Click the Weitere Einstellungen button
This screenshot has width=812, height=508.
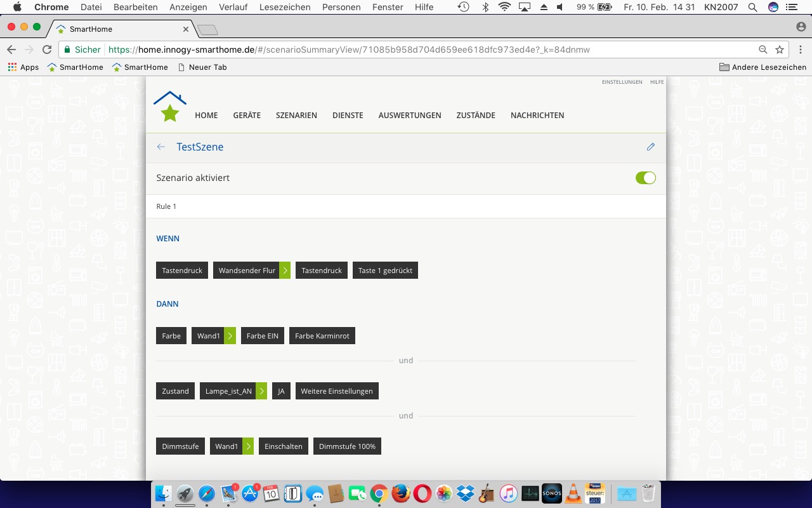click(x=337, y=391)
